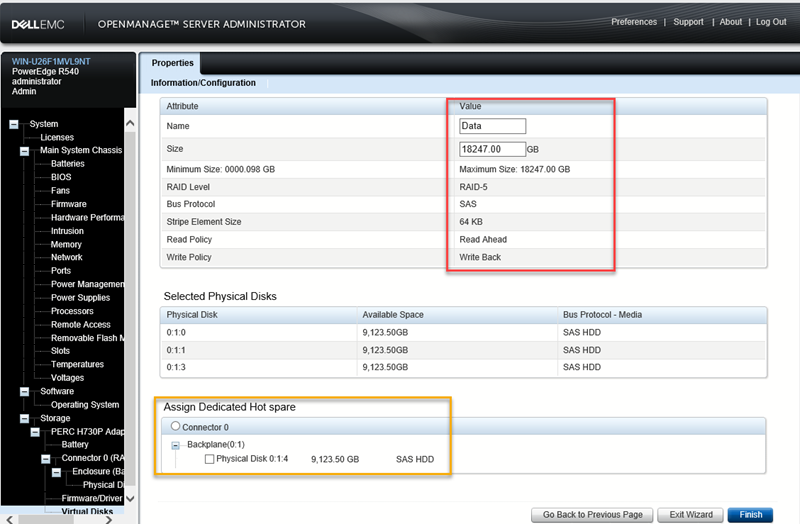Viewport: 800px width, 524px height.
Task: Click Go Back to Previous Page
Action: click(592, 514)
